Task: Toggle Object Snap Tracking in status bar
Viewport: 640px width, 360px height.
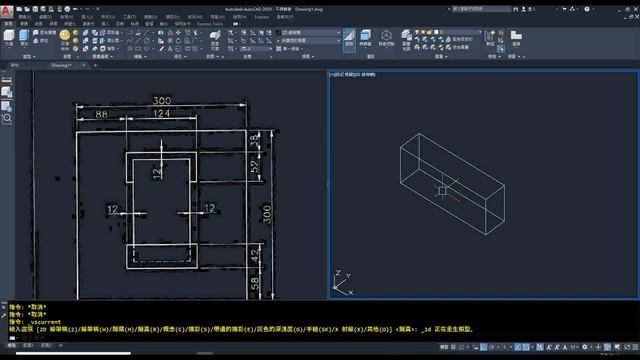Action: [518, 347]
